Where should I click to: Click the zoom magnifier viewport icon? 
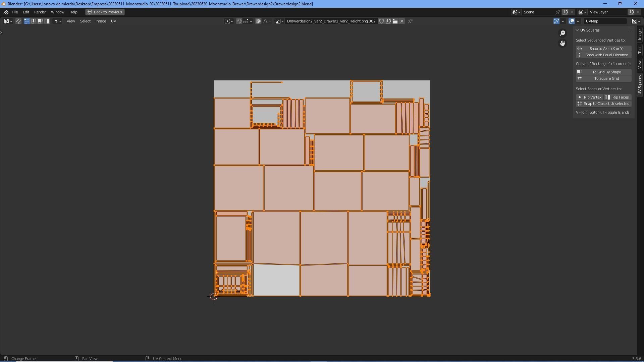(x=562, y=33)
